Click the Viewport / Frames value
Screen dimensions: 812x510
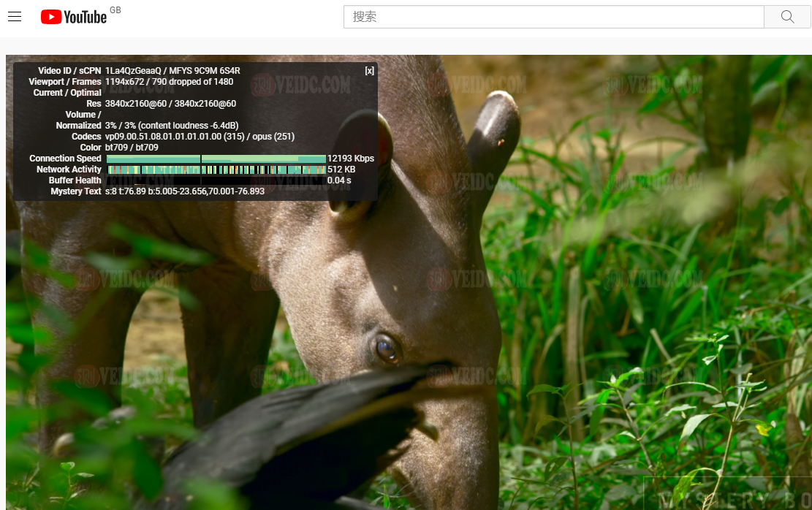pyautogui.click(x=169, y=82)
